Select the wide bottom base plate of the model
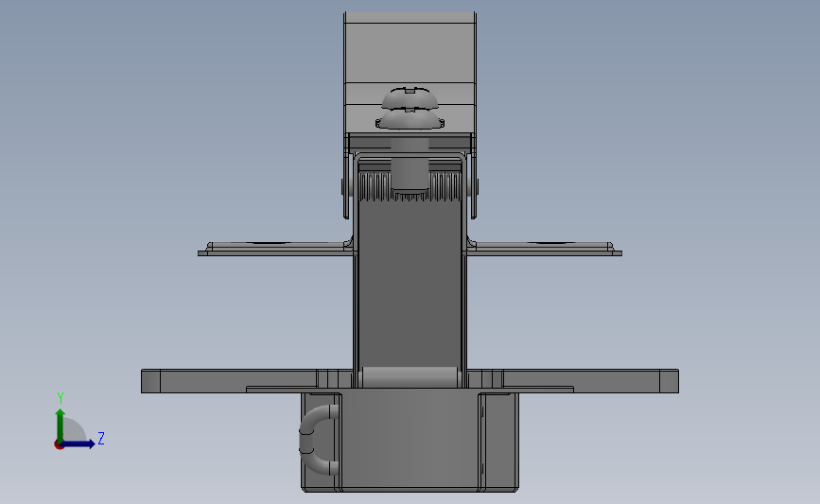Screen dimensions: 820x504 pos(410,381)
